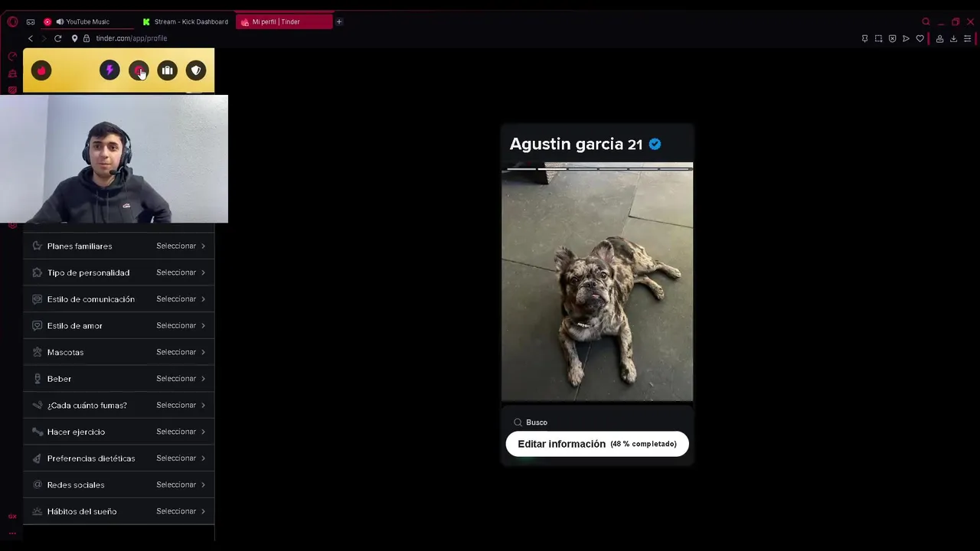Image resolution: width=980 pixels, height=551 pixels.
Task: Open the Tinder safety shield icon
Action: (196, 70)
